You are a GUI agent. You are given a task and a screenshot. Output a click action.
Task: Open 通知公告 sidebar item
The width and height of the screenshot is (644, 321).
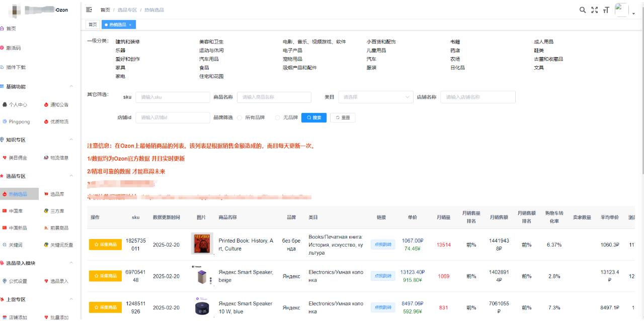(59, 104)
